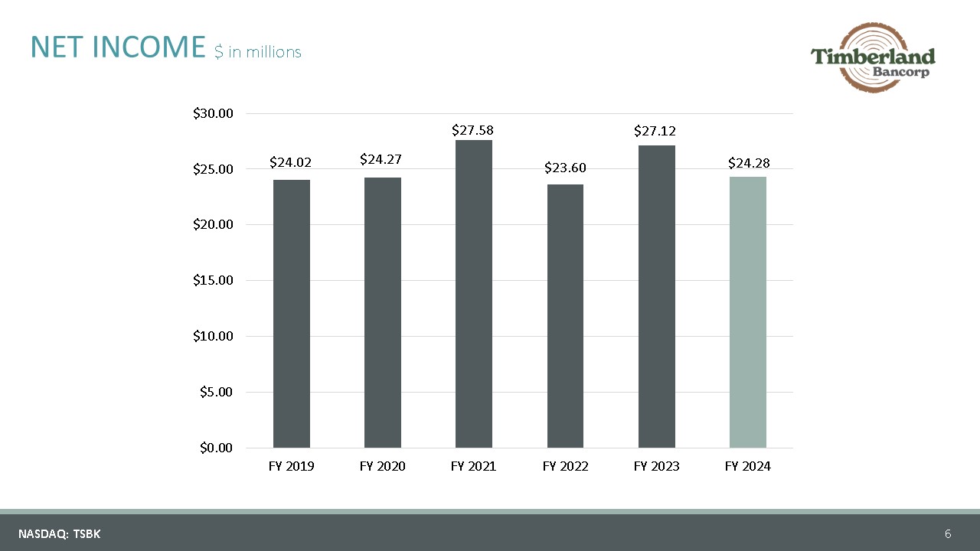Click the NASDAQ: TSBK footer text

click(60, 534)
